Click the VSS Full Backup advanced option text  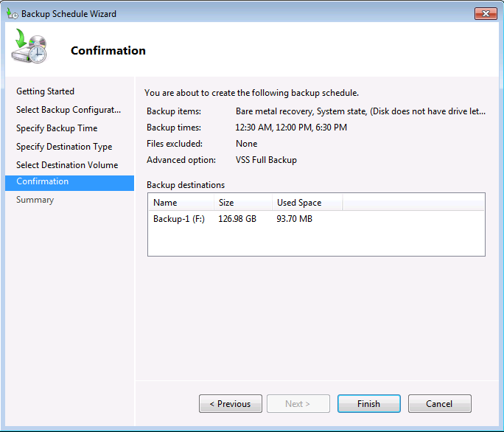point(266,160)
